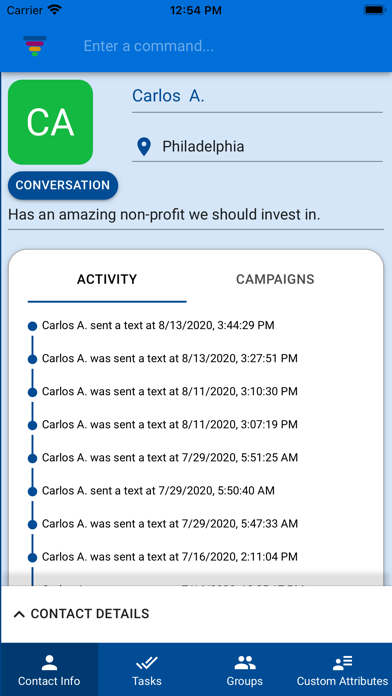Select the 7/29/2020 5:50:40 AM activity entry
Image resolution: width=392 pixels, height=696 pixels.
coord(158,490)
